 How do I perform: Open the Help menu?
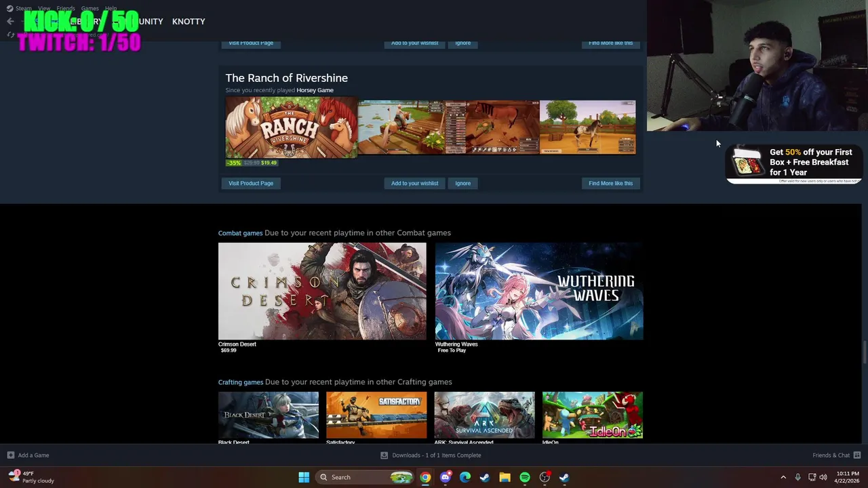coord(111,9)
